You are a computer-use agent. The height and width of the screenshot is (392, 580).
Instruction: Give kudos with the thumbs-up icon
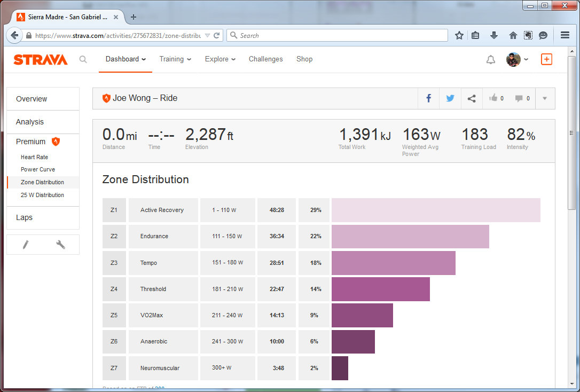coord(493,98)
